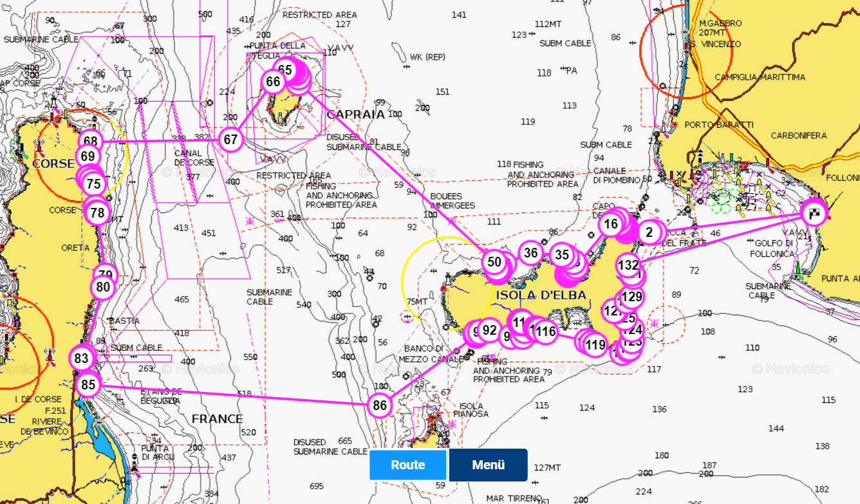Select waypoint marker 132

628,265
